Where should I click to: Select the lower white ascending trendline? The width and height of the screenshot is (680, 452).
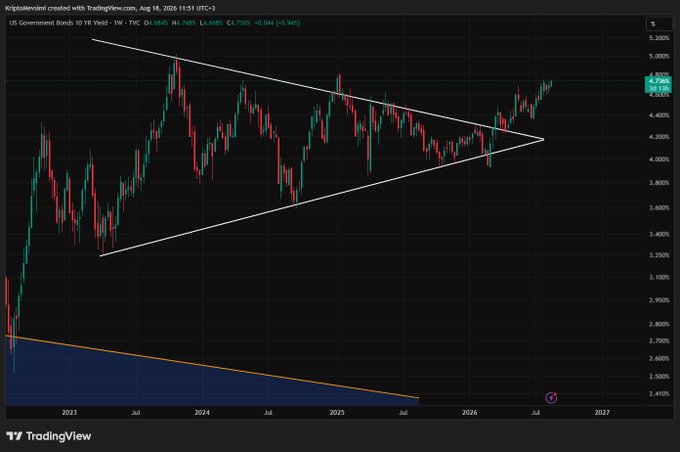pyautogui.click(x=321, y=198)
